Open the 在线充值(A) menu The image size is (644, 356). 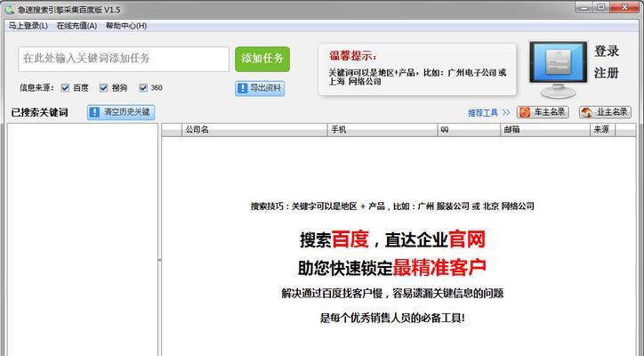pyautogui.click(x=76, y=26)
